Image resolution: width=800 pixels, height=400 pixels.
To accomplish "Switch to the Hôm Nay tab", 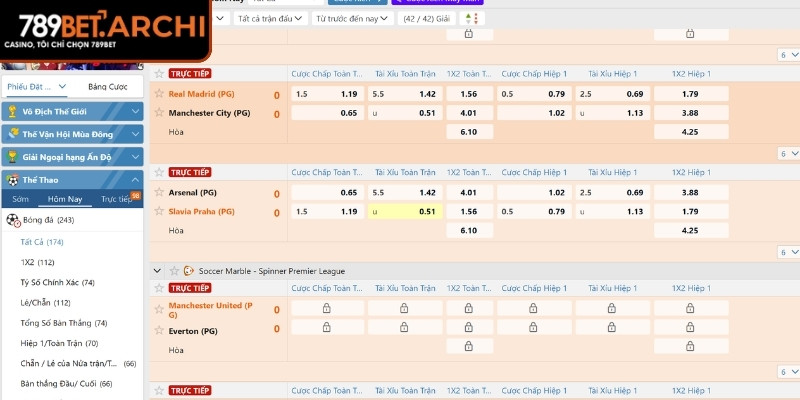I will [65, 199].
